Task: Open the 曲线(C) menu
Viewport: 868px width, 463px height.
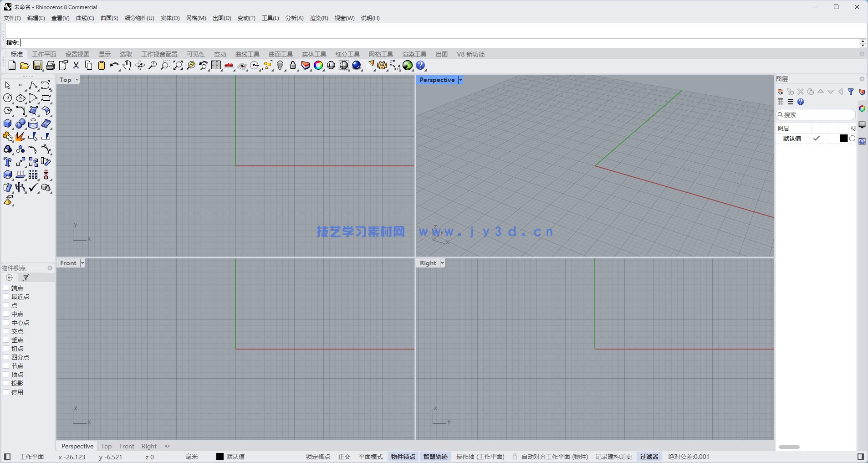Action: [85, 18]
